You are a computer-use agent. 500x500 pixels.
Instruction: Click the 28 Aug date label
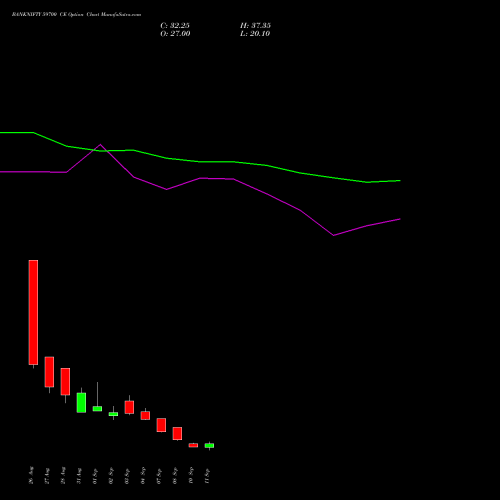(64, 475)
